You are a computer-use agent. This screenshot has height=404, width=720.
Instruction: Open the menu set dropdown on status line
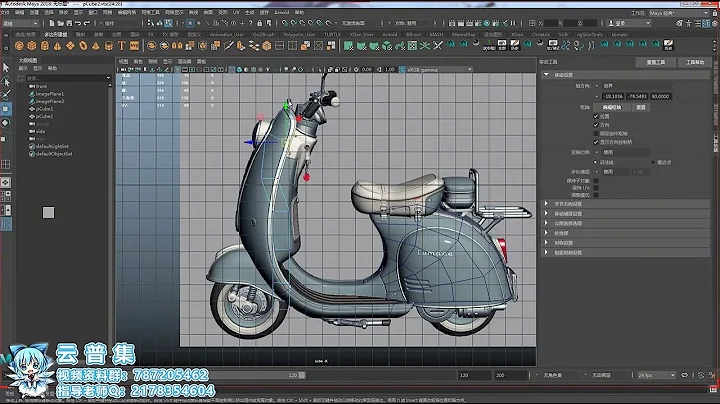(21, 23)
